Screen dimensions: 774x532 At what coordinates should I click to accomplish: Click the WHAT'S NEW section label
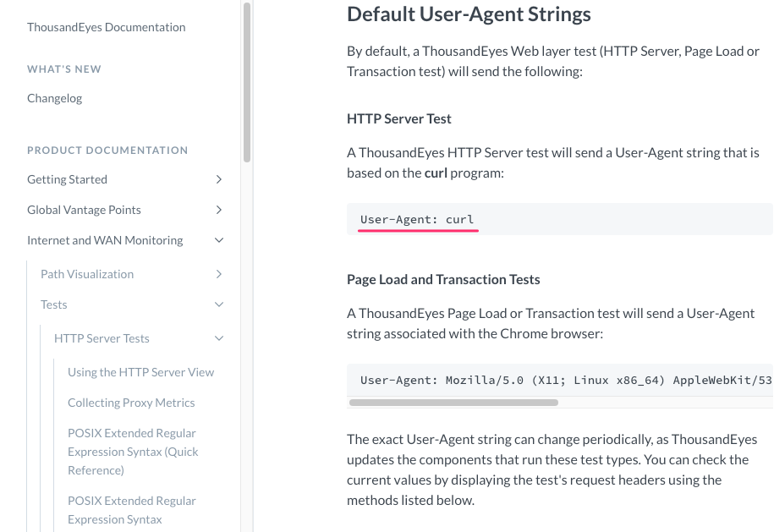point(64,69)
